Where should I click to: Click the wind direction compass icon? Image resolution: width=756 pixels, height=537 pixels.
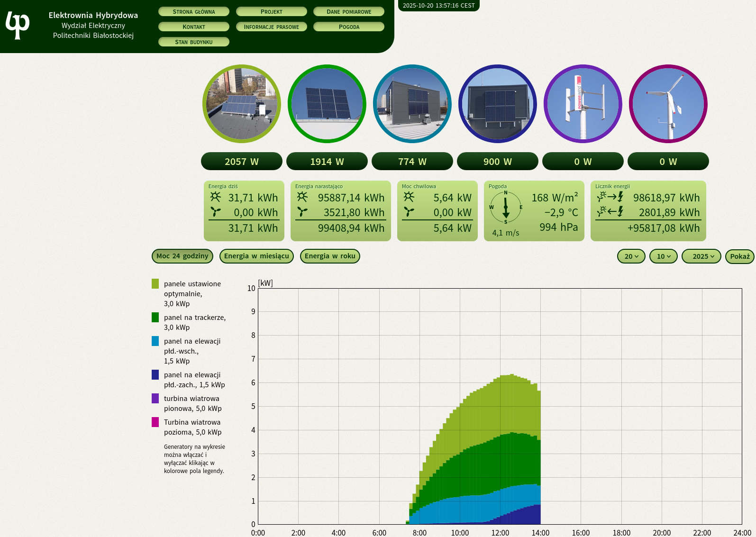tap(506, 207)
